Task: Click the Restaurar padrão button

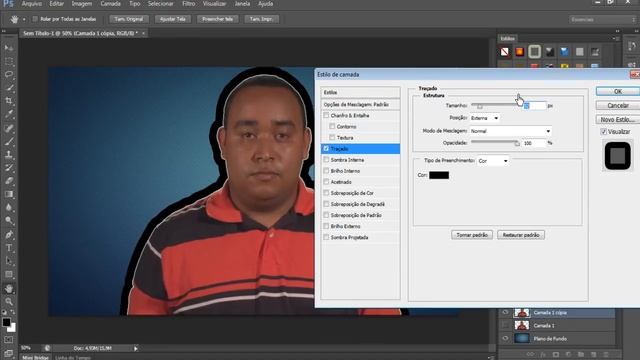Action: (521, 235)
